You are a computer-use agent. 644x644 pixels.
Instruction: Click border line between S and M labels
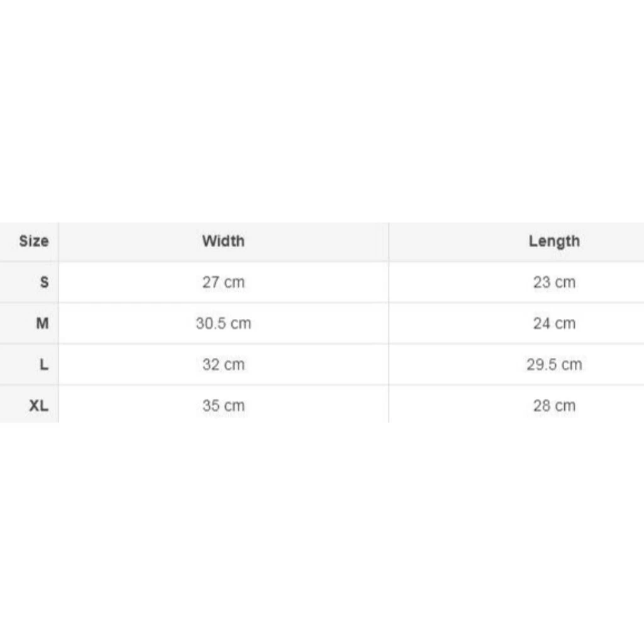(29, 303)
